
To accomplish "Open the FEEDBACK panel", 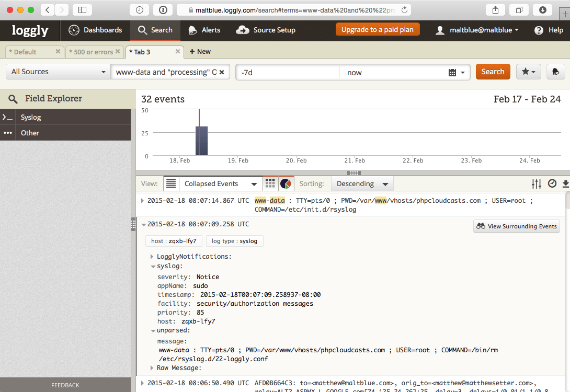I will click(65, 385).
